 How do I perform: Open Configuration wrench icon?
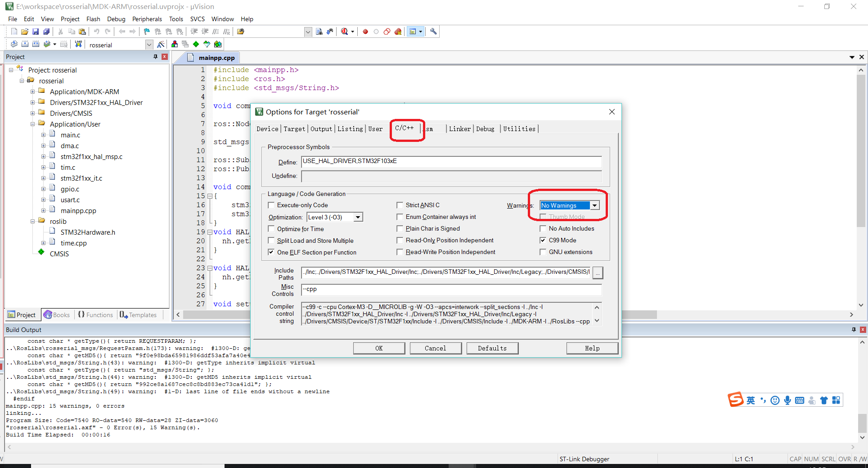pyautogui.click(x=433, y=32)
